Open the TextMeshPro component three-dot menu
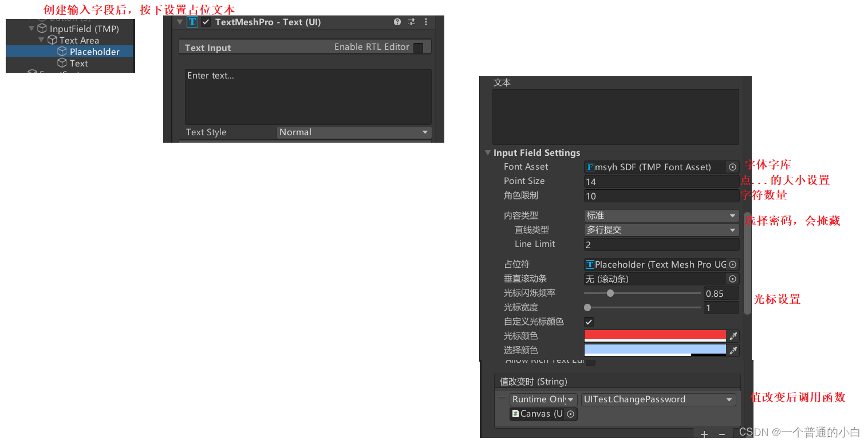 (x=426, y=22)
